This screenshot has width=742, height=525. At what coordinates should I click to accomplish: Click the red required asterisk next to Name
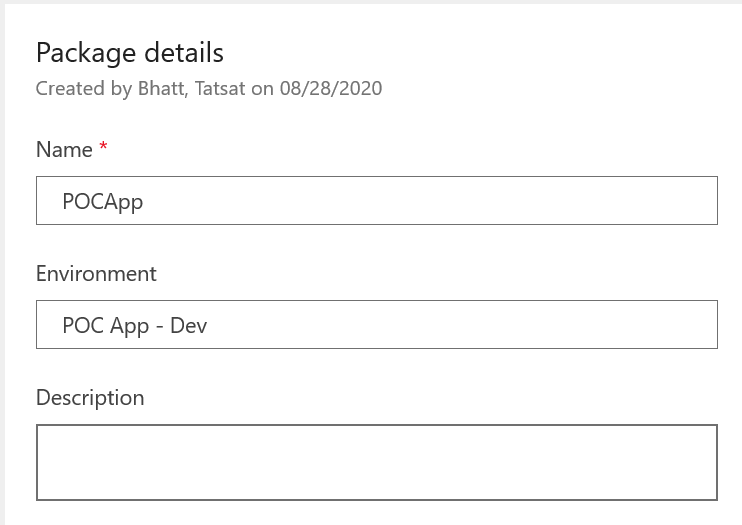[x=103, y=146]
